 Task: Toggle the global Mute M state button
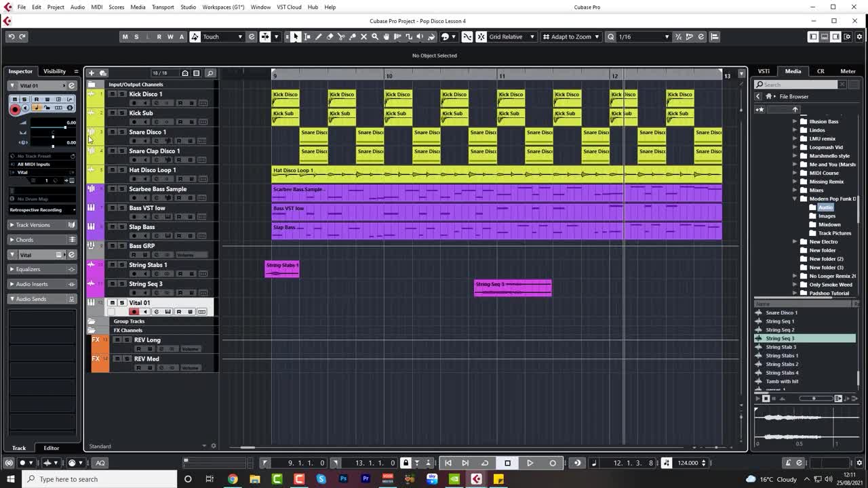point(125,37)
